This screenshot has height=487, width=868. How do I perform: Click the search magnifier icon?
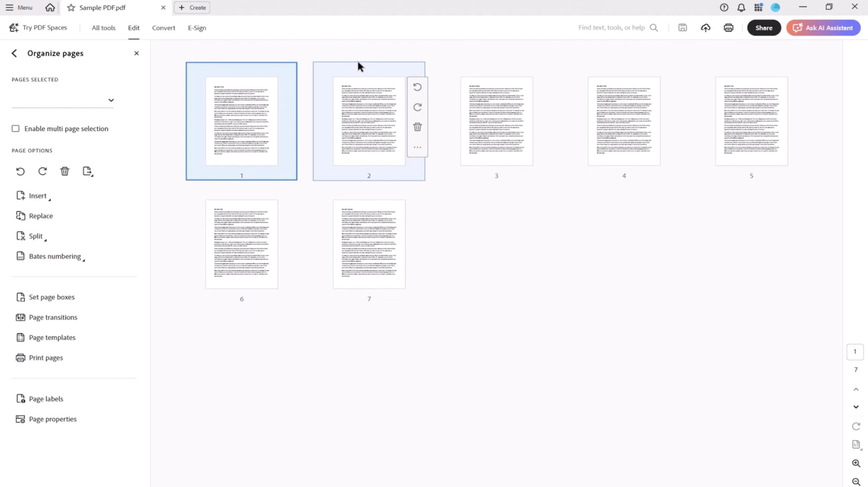point(654,28)
